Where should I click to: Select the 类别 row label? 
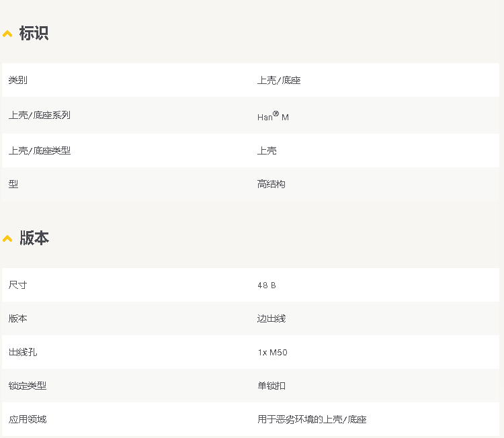(x=18, y=80)
